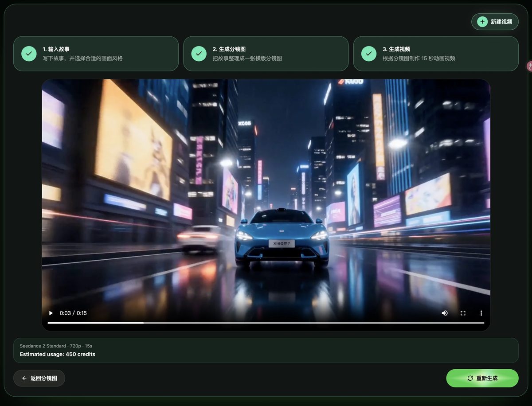Viewport: 532px width, 406px height.
Task: Click the green checkmark of step 1 输入故事
Action: (29, 54)
